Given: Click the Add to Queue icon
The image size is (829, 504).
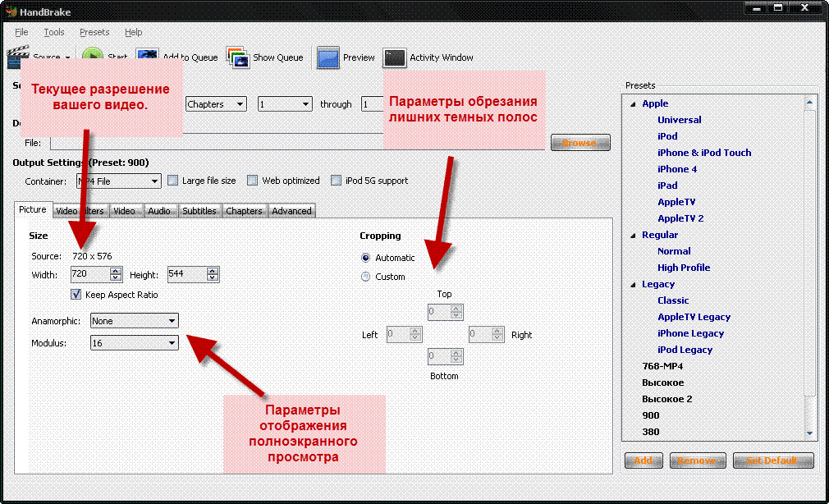Looking at the screenshot, I should [x=147, y=54].
